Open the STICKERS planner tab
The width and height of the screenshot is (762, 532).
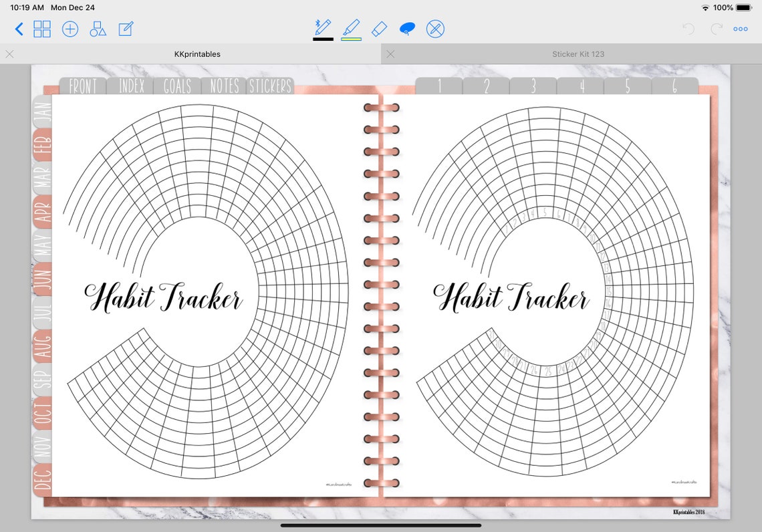coord(269,86)
